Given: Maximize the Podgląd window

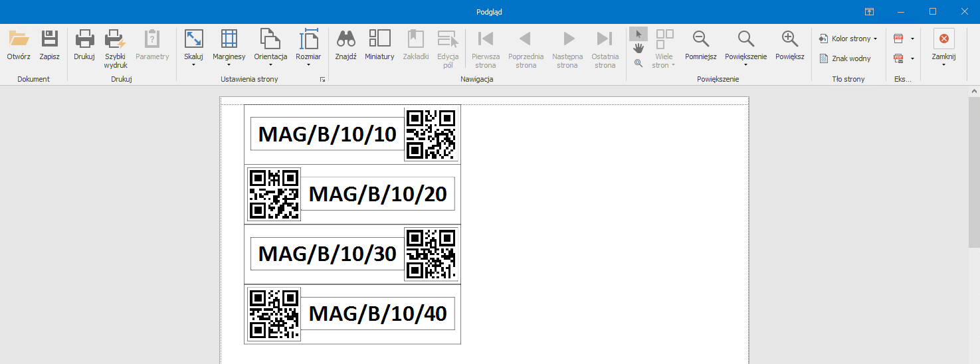Looking at the screenshot, I should coord(933,11).
